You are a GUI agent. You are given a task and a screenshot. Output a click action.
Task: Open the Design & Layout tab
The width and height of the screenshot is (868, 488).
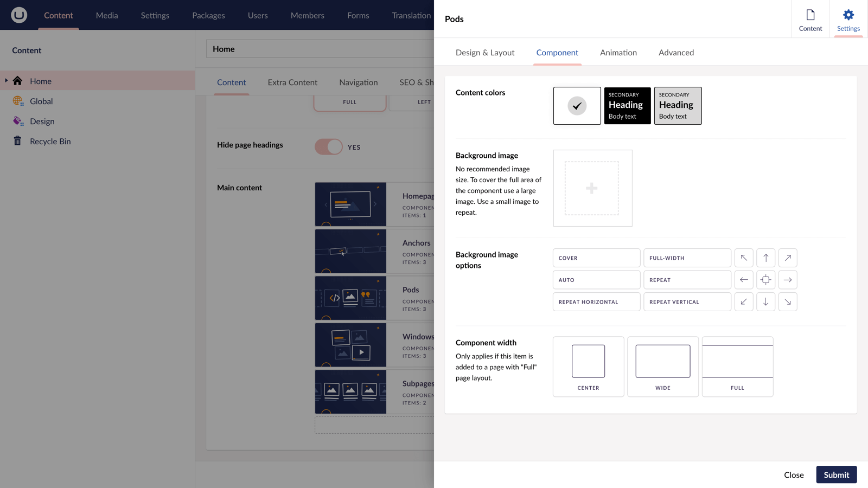[x=484, y=53]
